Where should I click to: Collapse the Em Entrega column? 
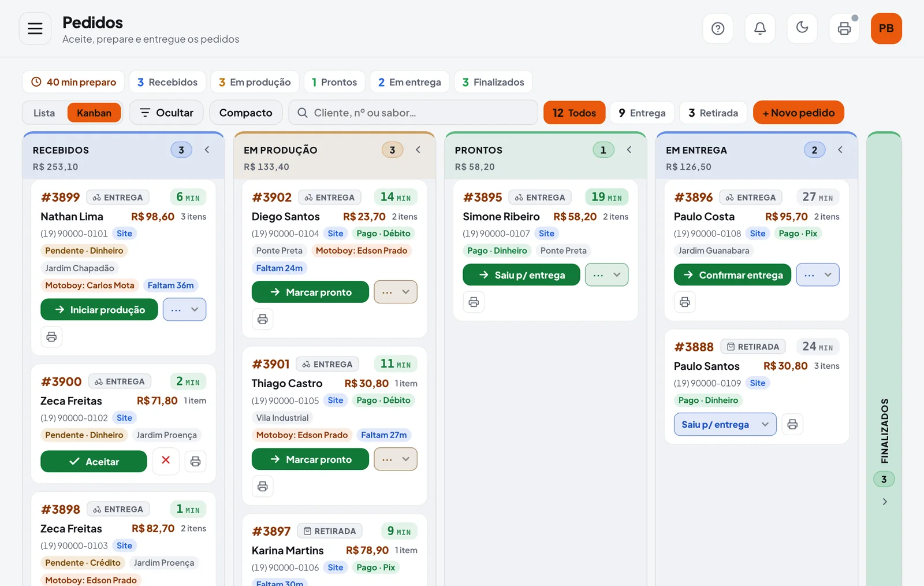coord(840,150)
